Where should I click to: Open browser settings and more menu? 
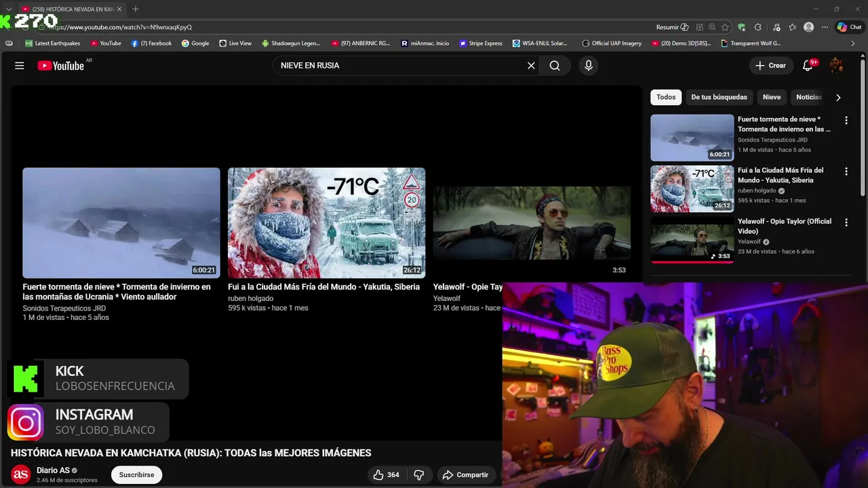tap(825, 27)
